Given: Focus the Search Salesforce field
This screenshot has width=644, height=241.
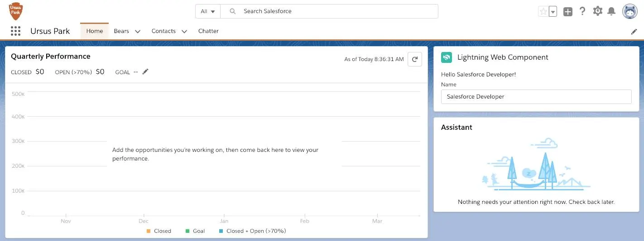Looking at the screenshot, I should [329, 11].
